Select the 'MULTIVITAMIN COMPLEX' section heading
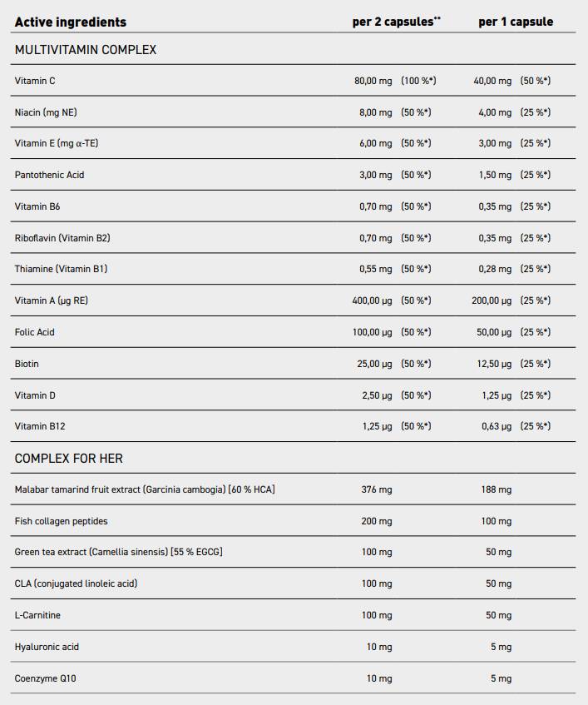The image size is (588, 705). click(x=86, y=50)
